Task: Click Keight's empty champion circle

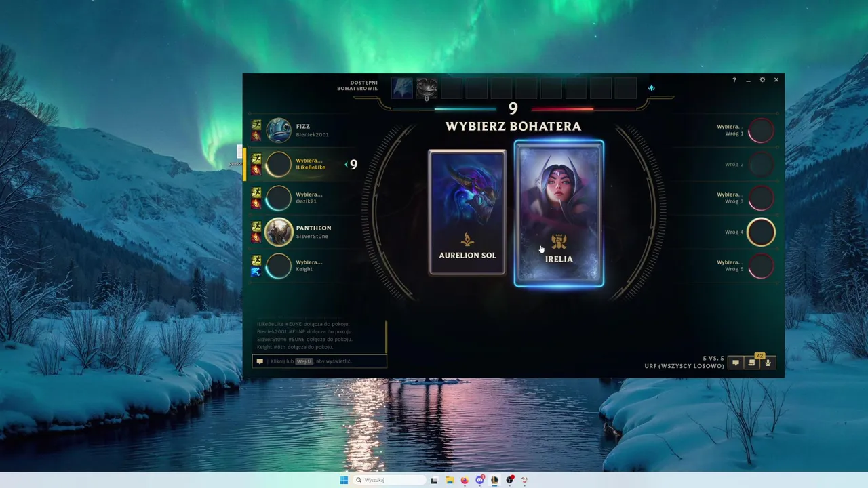Action: (x=279, y=266)
